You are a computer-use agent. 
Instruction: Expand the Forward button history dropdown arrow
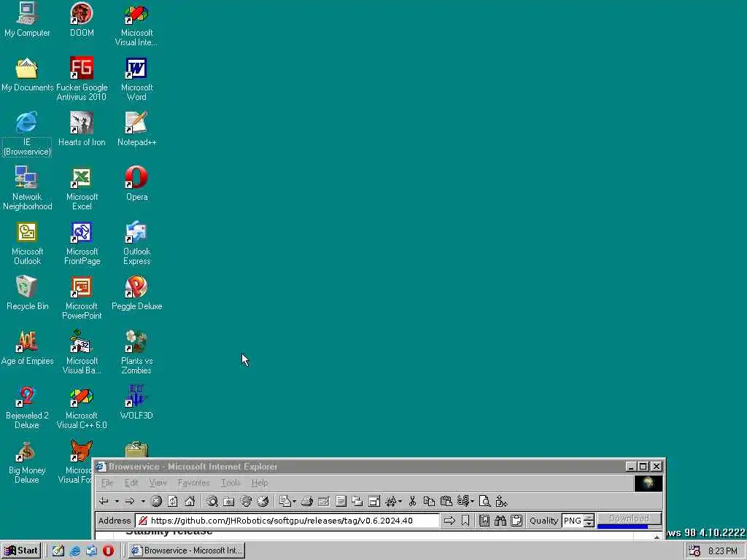[x=142, y=501]
